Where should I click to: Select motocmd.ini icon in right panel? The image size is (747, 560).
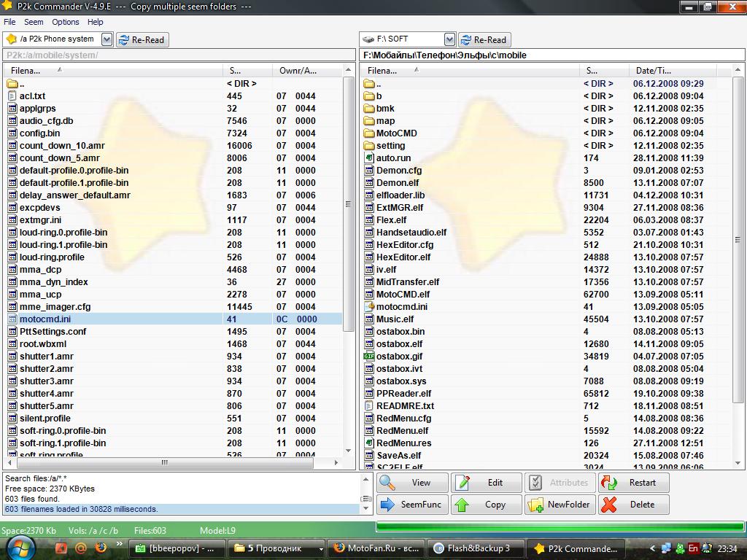(369, 307)
